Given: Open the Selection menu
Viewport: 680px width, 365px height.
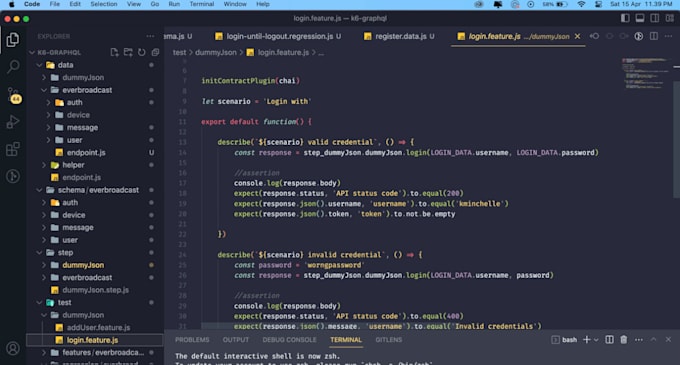Looking at the screenshot, I should [x=104, y=4].
